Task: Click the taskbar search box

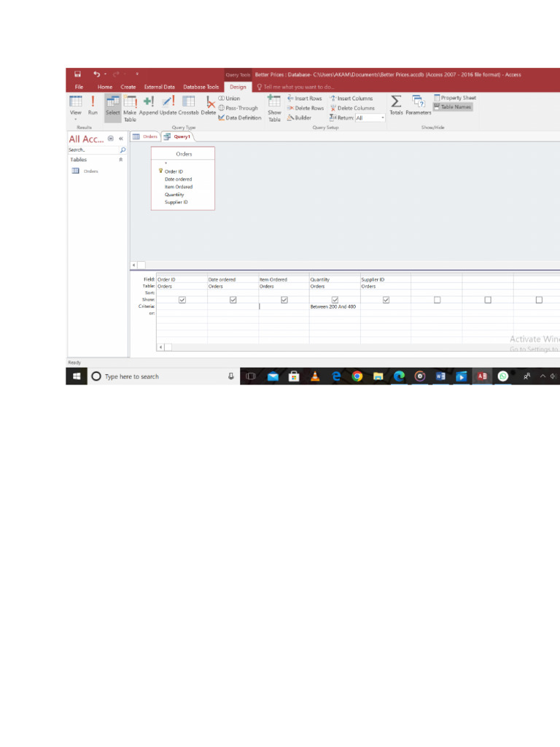Action: coord(163,376)
